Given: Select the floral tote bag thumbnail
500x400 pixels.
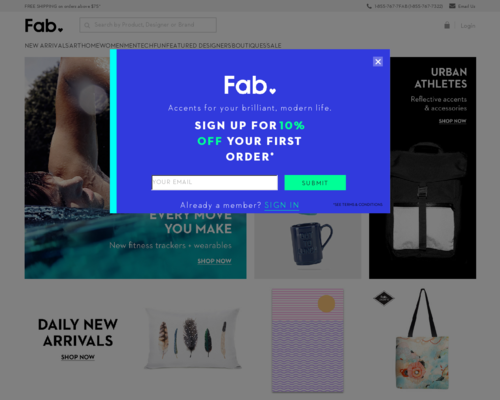Looking at the screenshot, I should pos(422,338).
